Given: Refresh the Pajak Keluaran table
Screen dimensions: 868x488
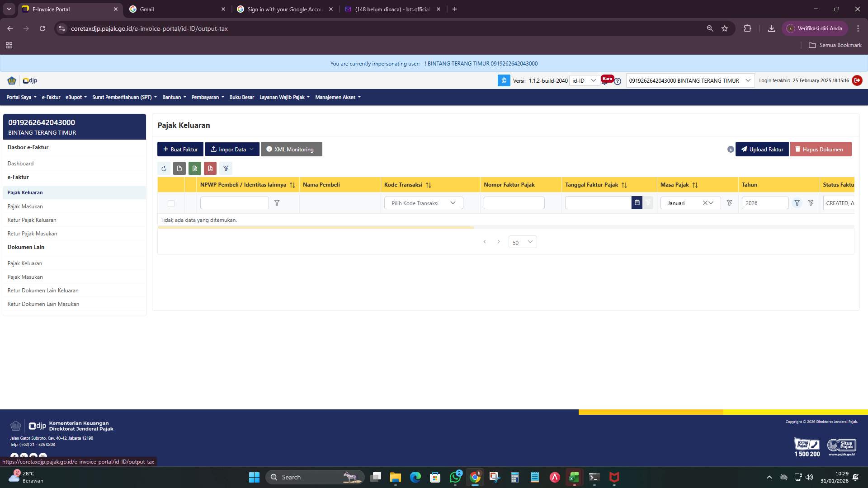Looking at the screenshot, I should point(164,168).
